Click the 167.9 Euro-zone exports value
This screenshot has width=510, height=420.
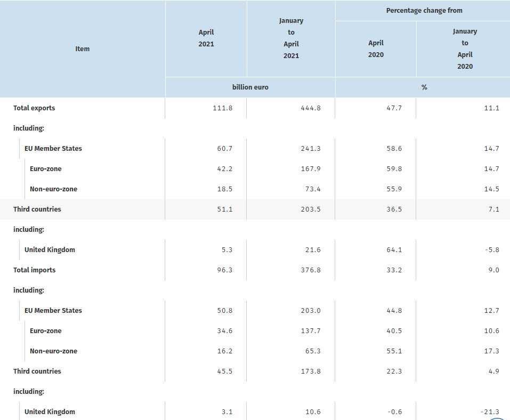coord(311,168)
